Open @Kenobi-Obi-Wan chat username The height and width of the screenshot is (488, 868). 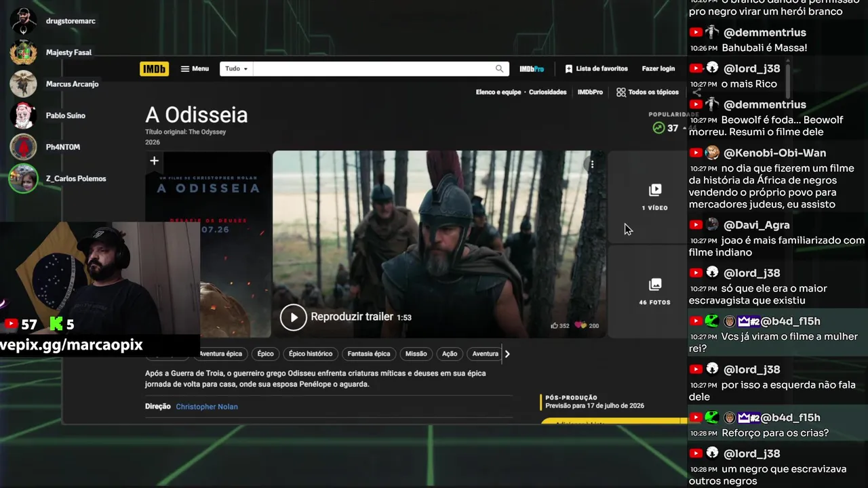tap(774, 153)
